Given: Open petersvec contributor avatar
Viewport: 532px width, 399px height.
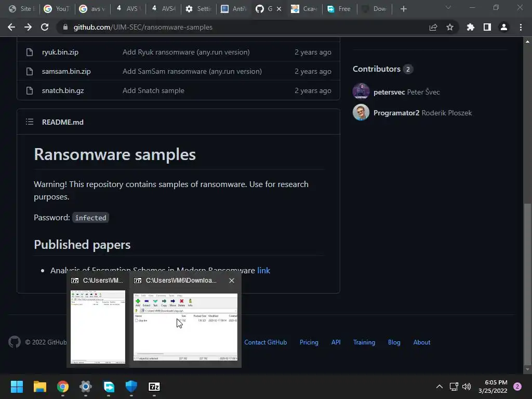Looking at the screenshot, I should point(361,91).
